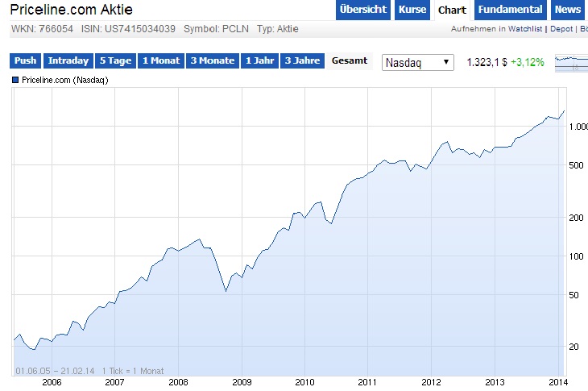Select the Chart tab
Viewport: 588px width, 391px height.
pos(452,10)
